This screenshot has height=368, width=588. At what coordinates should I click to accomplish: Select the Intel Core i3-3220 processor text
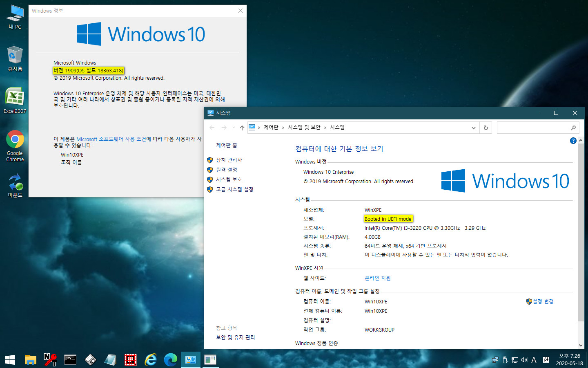(425, 228)
